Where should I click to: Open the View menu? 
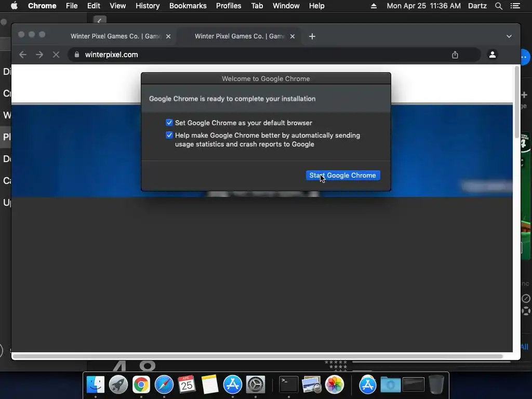[x=118, y=6]
